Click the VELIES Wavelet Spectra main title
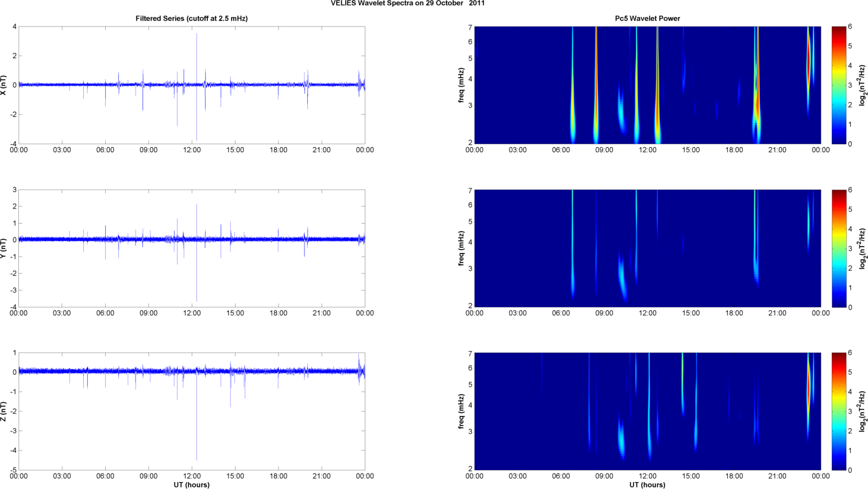Image resolution: width=868 pixels, height=489 pixels. [408, 3]
